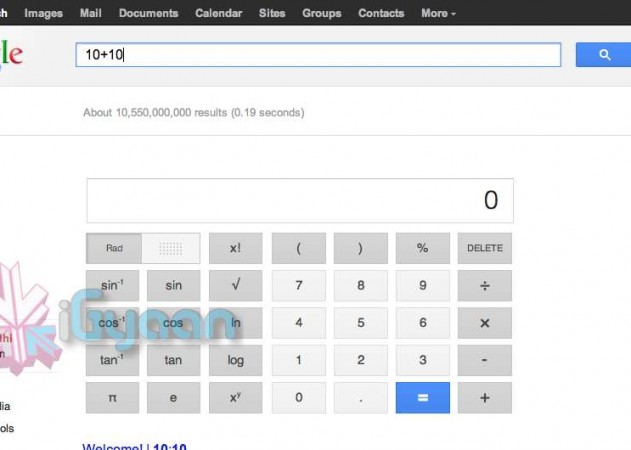
Task: Toggle the degrees mode option beside Rad
Action: [x=171, y=248]
